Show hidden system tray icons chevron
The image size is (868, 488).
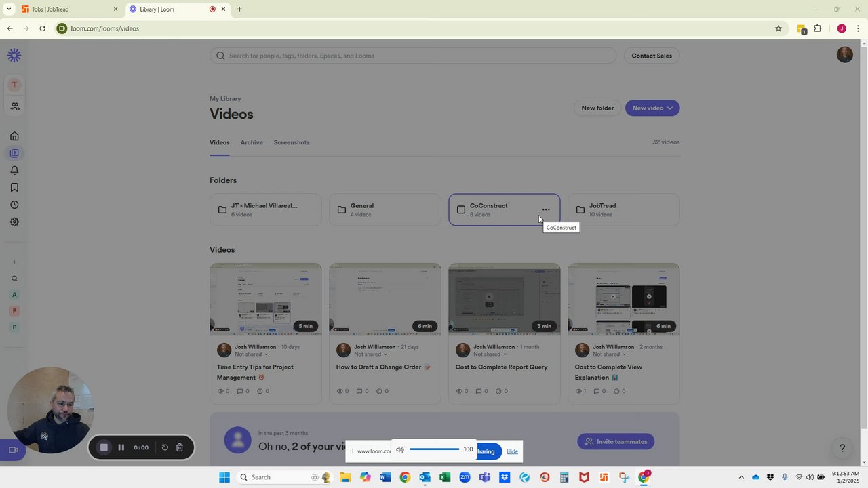741,477
